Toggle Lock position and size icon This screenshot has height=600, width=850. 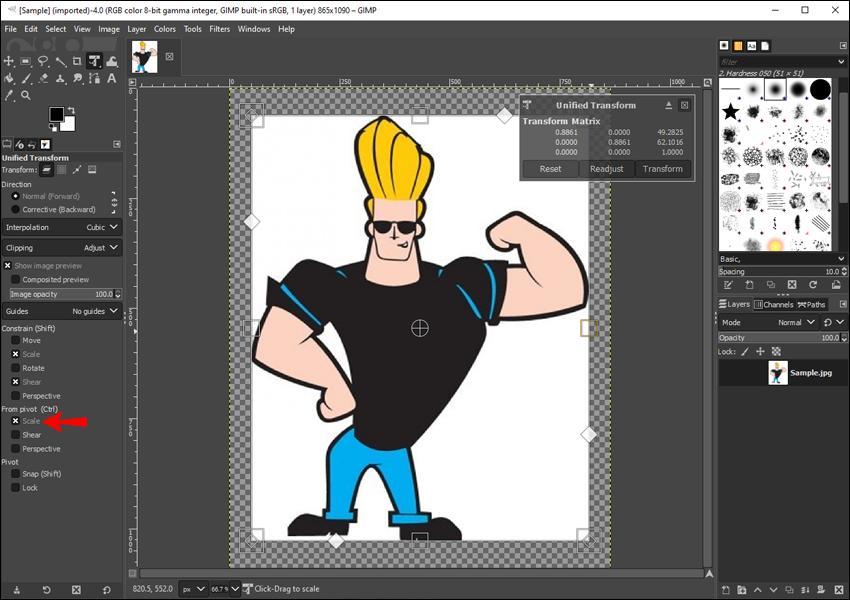click(x=760, y=352)
